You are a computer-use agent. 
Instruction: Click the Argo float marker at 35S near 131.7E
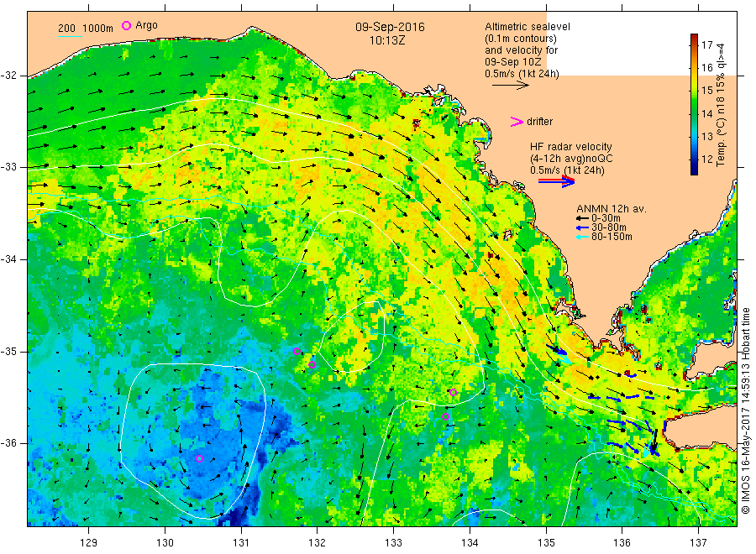click(297, 351)
